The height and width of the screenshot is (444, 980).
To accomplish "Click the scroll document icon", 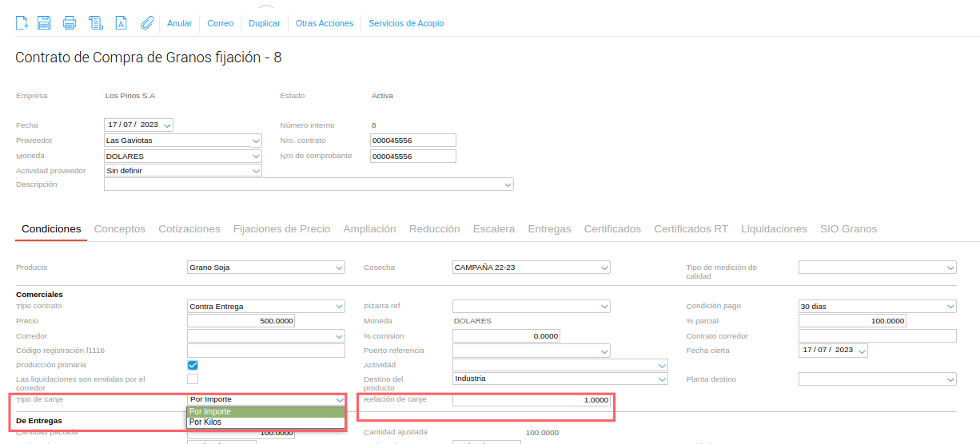I will coord(95,23).
